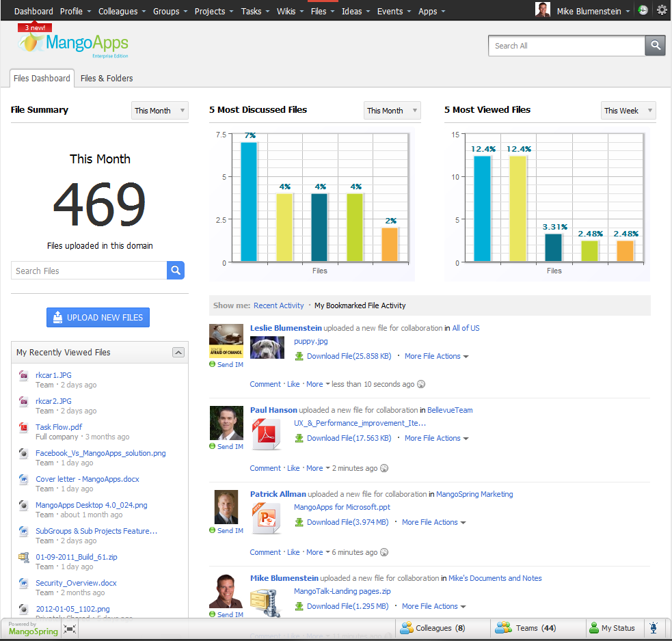Viewport: 672px width, 641px height.
Task: Click the Colleagues people icon in bottom bar
Action: pos(406,628)
